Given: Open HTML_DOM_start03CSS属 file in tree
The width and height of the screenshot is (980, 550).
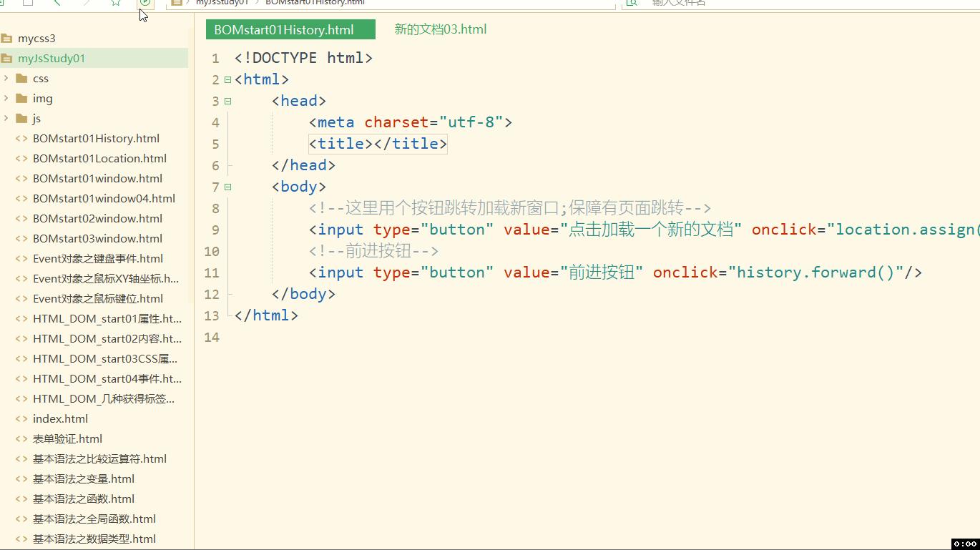Looking at the screenshot, I should [105, 359].
